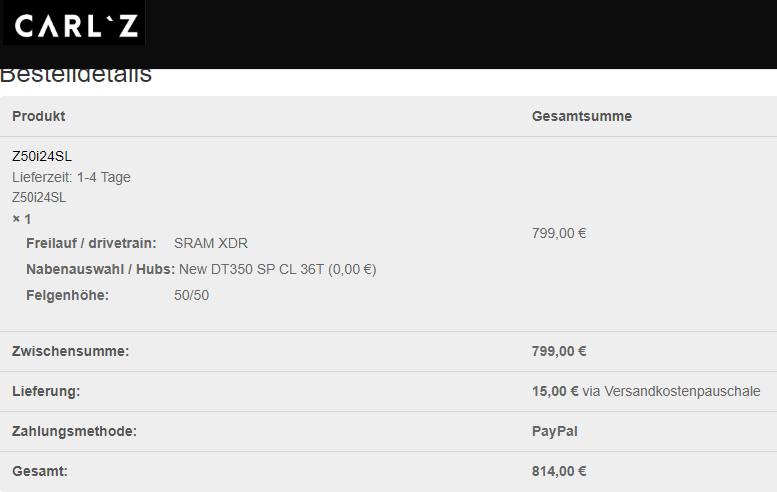Click the Freilauf / drivetrain label
Screen dimensions: 777x492
pyautogui.click(x=91, y=243)
